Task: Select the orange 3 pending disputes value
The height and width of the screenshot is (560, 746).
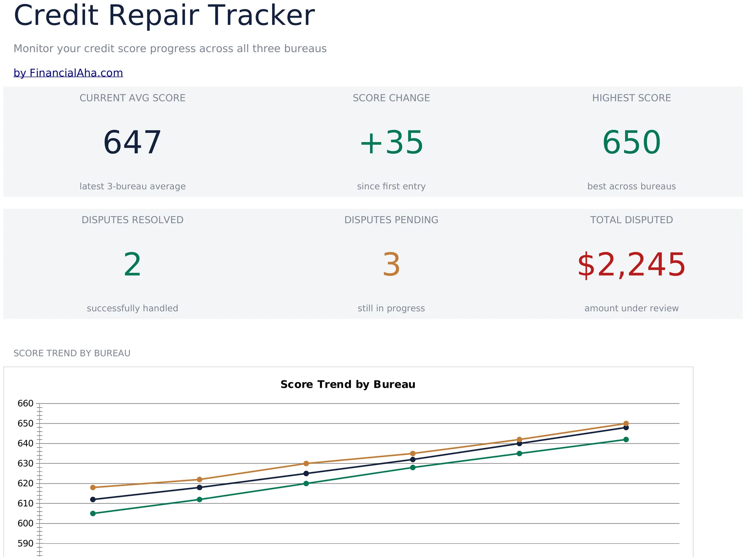Action: pos(391,265)
